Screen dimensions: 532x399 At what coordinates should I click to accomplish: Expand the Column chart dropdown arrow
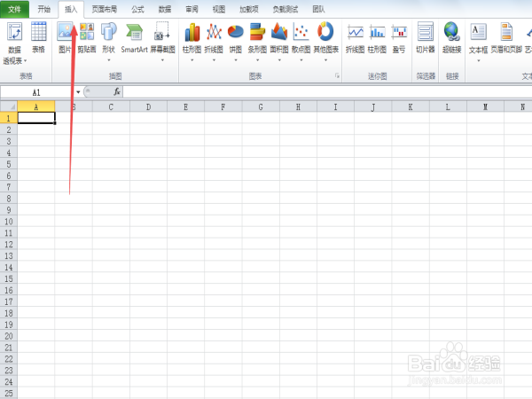[192, 60]
